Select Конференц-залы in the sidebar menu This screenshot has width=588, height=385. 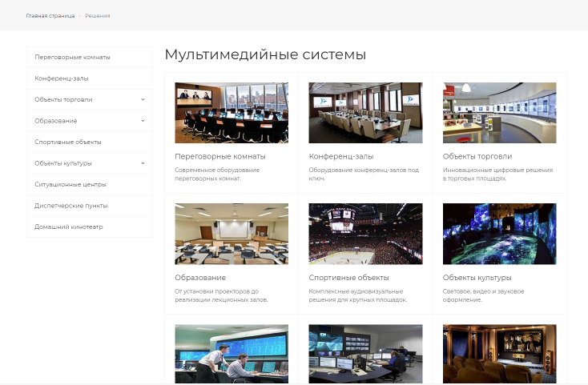pyautogui.click(x=90, y=78)
